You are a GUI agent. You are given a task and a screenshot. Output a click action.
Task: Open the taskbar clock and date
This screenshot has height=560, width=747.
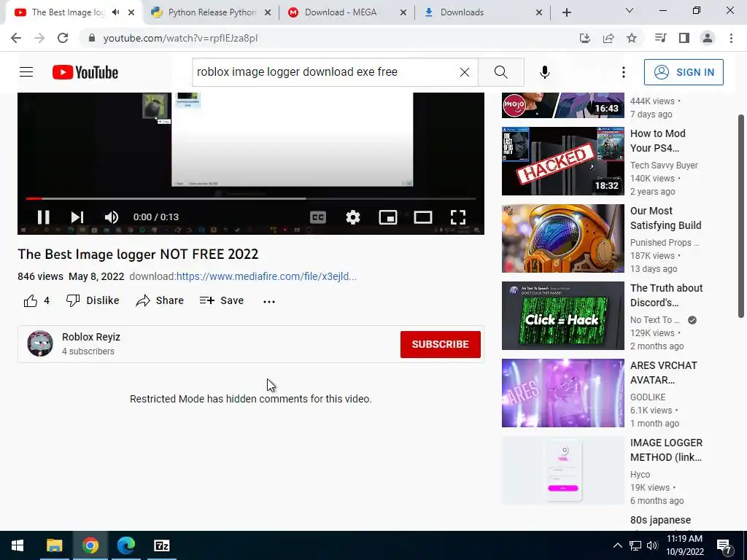coord(684,545)
